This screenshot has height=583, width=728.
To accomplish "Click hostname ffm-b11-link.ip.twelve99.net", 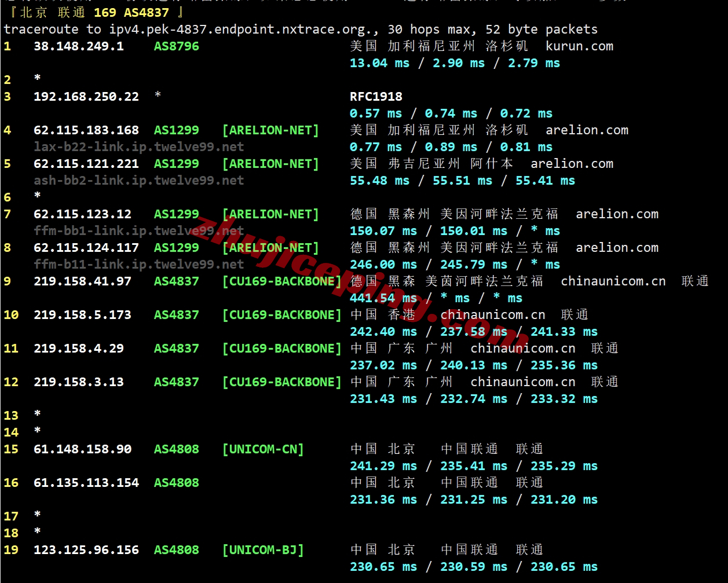I will [139, 265].
